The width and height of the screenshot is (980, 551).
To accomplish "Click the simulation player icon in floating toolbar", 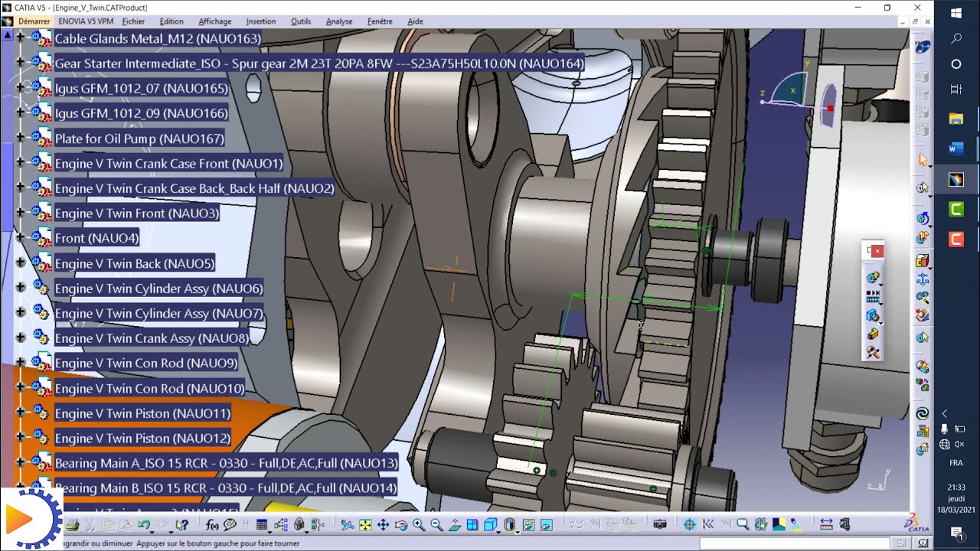I will pyautogui.click(x=873, y=296).
